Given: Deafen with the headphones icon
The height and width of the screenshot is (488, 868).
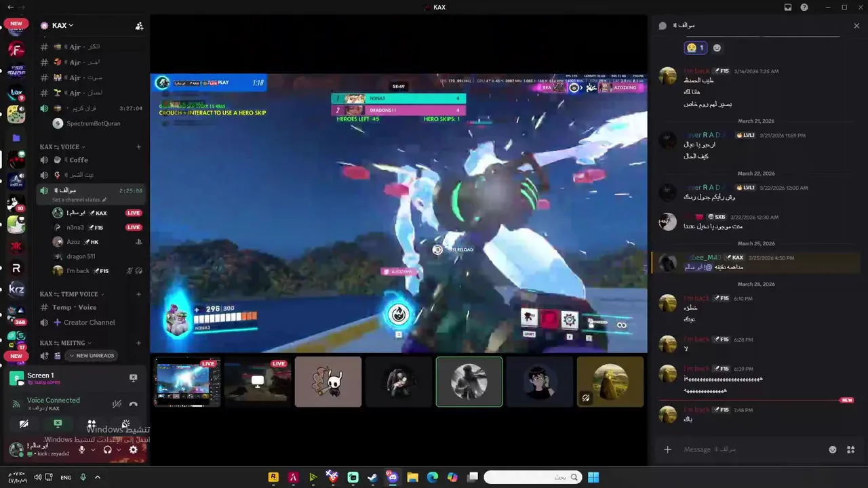Looking at the screenshot, I should click(107, 449).
